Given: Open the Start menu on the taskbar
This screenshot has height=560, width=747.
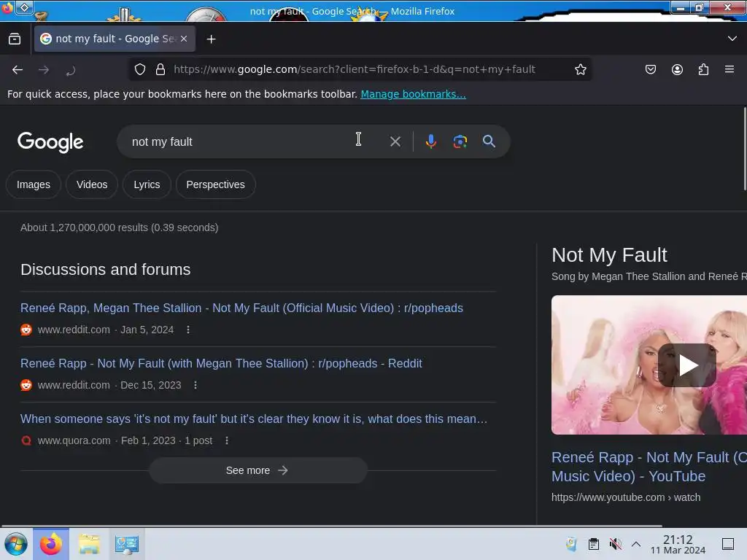Looking at the screenshot, I should (x=16, y=544).
